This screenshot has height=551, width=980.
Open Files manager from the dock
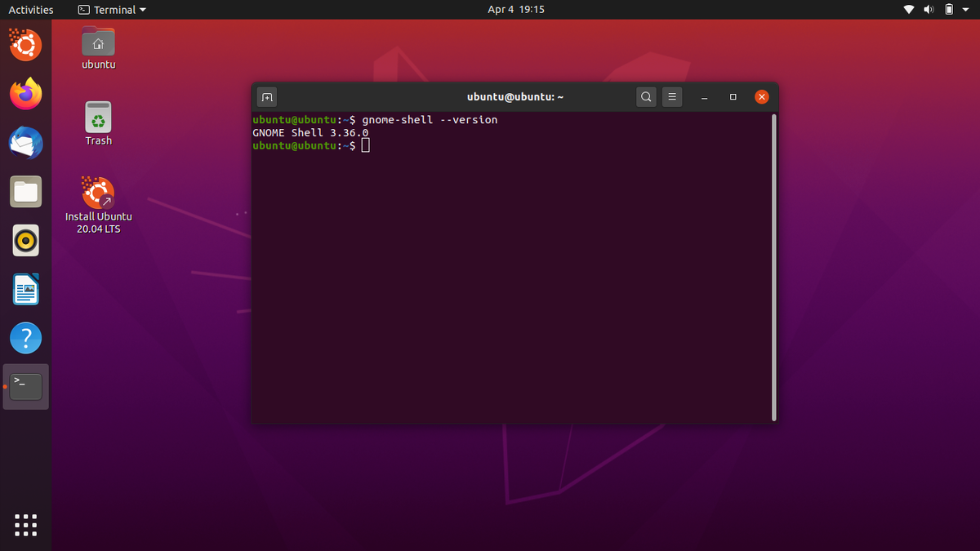coord(26,192)
